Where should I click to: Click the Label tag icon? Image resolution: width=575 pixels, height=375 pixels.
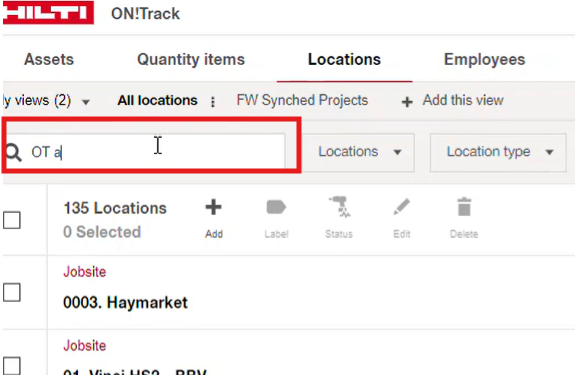[276, 207]
